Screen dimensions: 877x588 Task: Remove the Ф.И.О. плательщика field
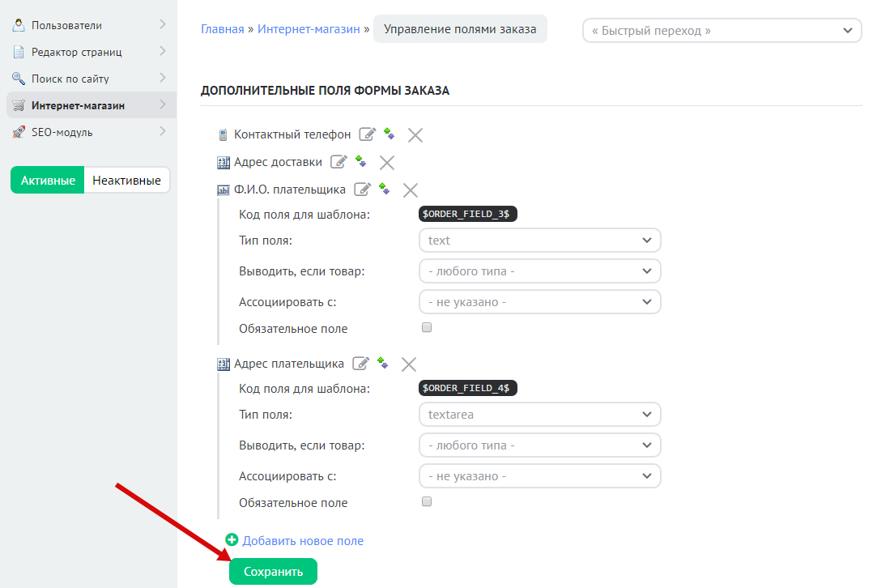click(411, 190)
